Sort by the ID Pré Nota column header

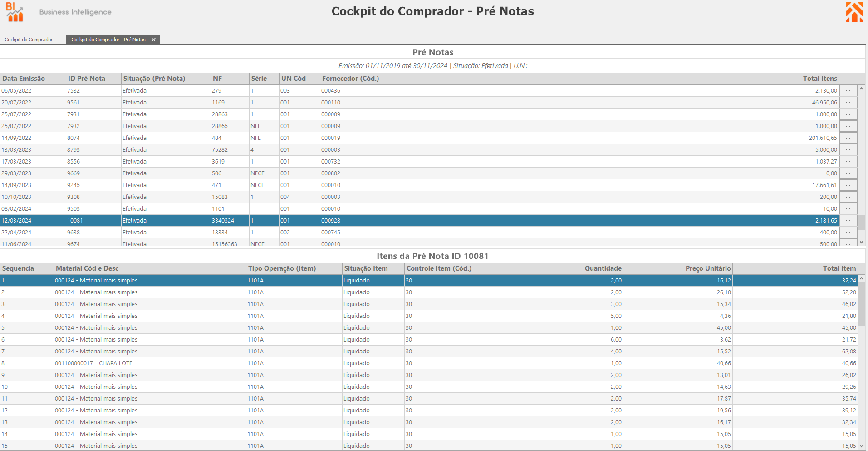coord(93,79)
